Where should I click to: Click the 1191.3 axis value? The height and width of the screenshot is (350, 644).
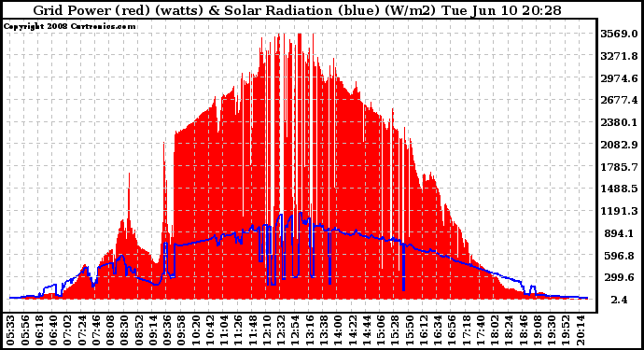click(x=619, y=211)
